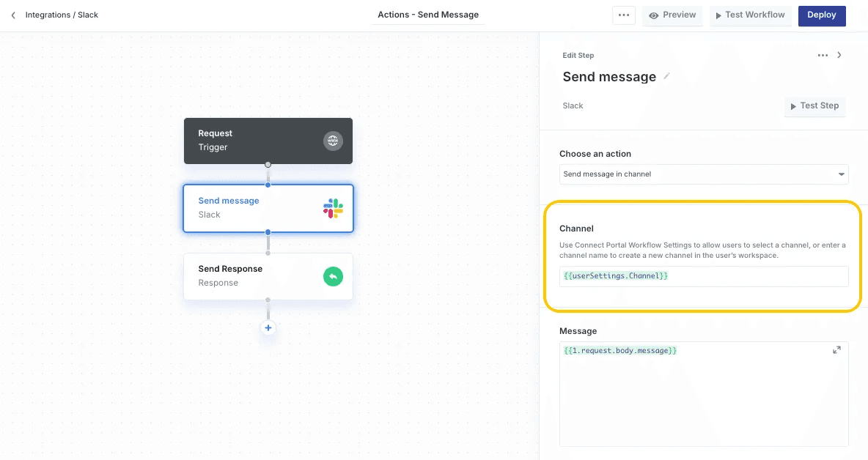Click the Slack logo on Send message step
868x460 pixels.
click(x=333, y=208)
